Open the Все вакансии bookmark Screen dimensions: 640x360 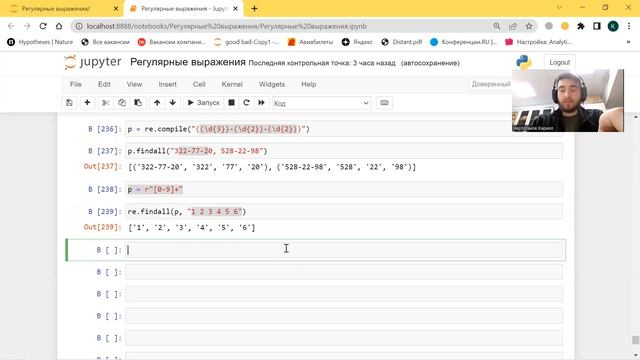[105, 42]
